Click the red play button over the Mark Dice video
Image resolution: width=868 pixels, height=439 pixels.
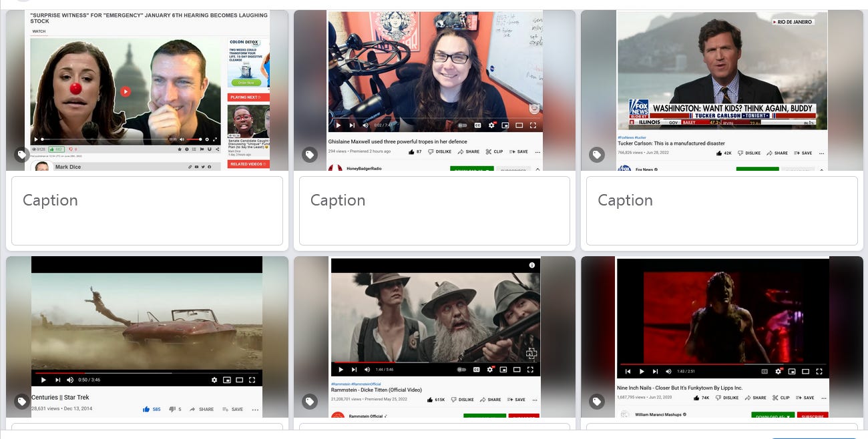click(126, 91)
